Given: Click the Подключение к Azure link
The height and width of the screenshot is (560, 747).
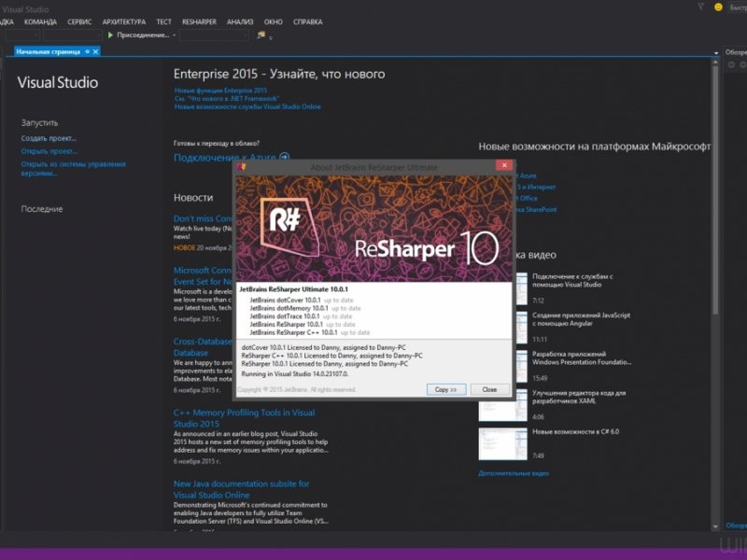Looking at the screenshot, I should (x=225, y=157).
